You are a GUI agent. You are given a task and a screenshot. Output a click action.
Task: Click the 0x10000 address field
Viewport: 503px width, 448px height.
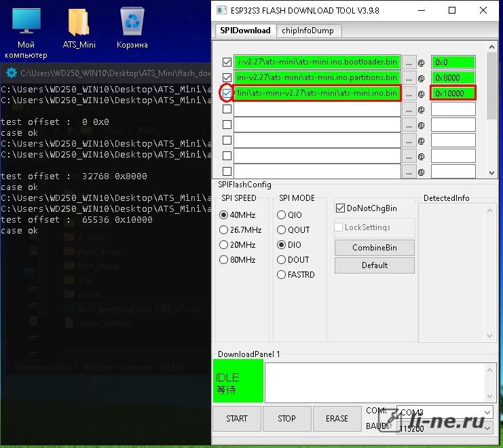[453, 93]
